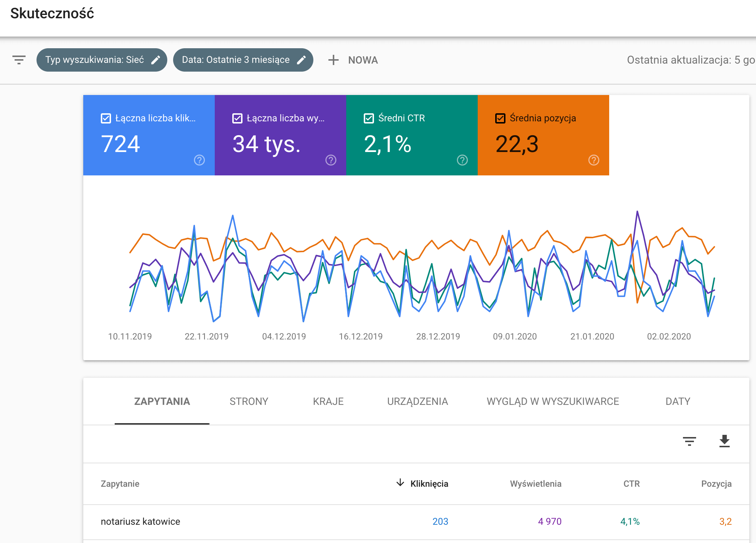Click the 28.12.2019 date label on chart

(x=438, y=337)
